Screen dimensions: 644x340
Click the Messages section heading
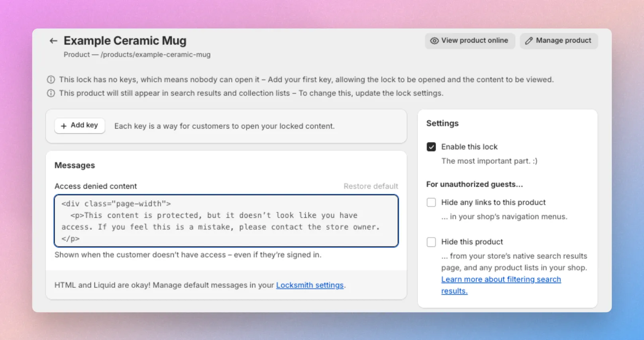point(75,165)
